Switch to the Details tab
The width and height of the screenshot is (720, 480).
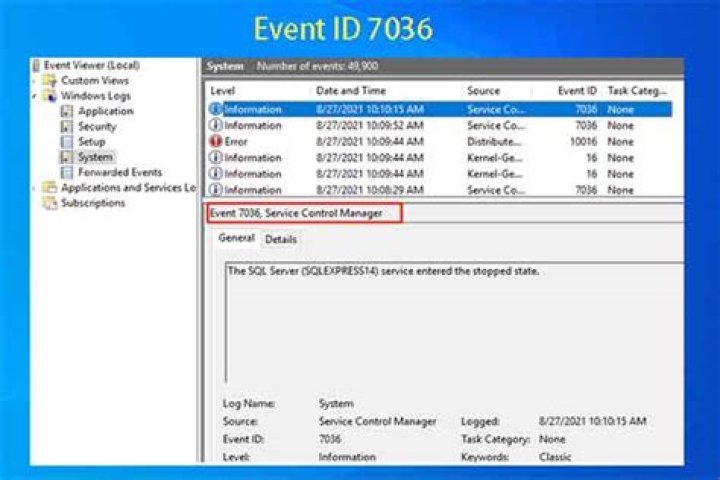[x=281, y=239]
